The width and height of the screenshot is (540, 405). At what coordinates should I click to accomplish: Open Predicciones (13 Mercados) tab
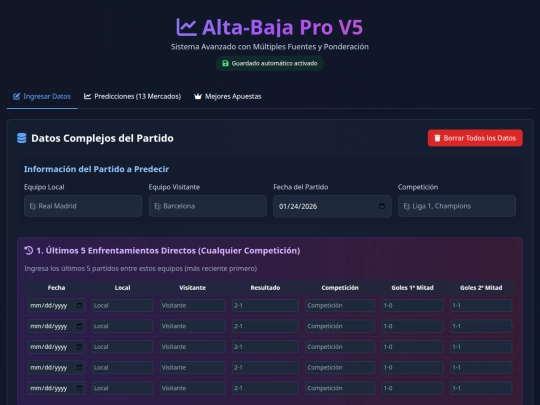[133, 97]
